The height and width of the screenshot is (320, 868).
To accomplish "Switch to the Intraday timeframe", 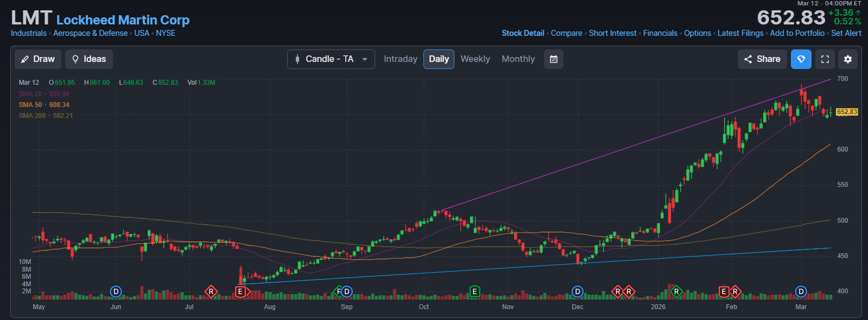I will tap(401, 59).
